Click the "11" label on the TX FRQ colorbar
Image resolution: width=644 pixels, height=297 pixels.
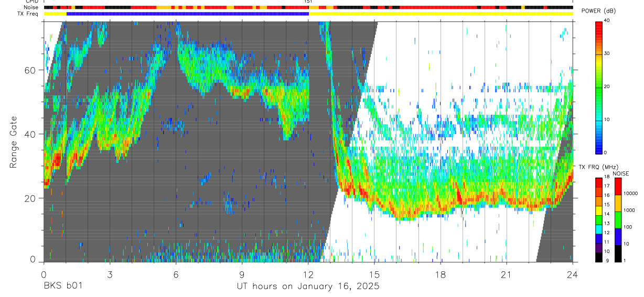pyautogui.click(x=607, y=242)
